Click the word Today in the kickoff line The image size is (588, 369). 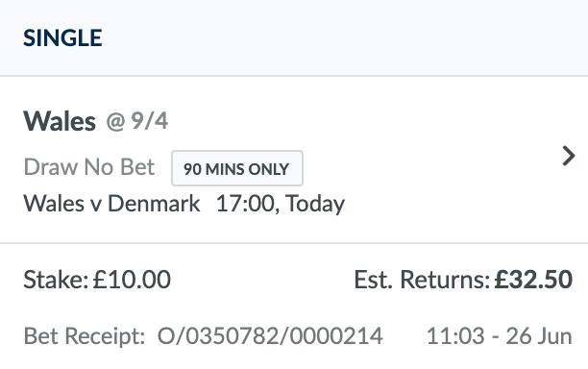pyautogui.click(x=315, y=205)
